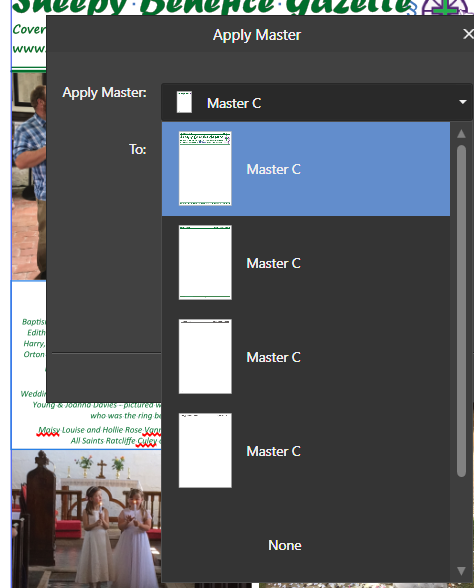Click the Master C combo box field
Image resolution: width=474 pixels, height=588 pixels.
317,102
